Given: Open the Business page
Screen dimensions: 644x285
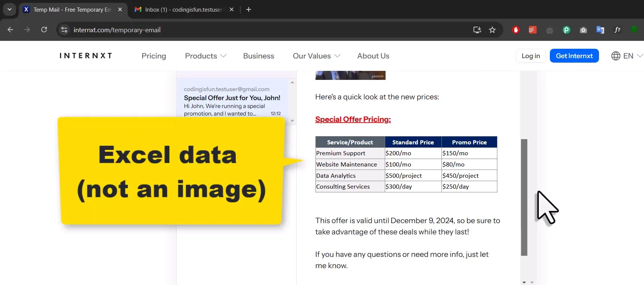Looking at the screenshot, I should 259,56.
